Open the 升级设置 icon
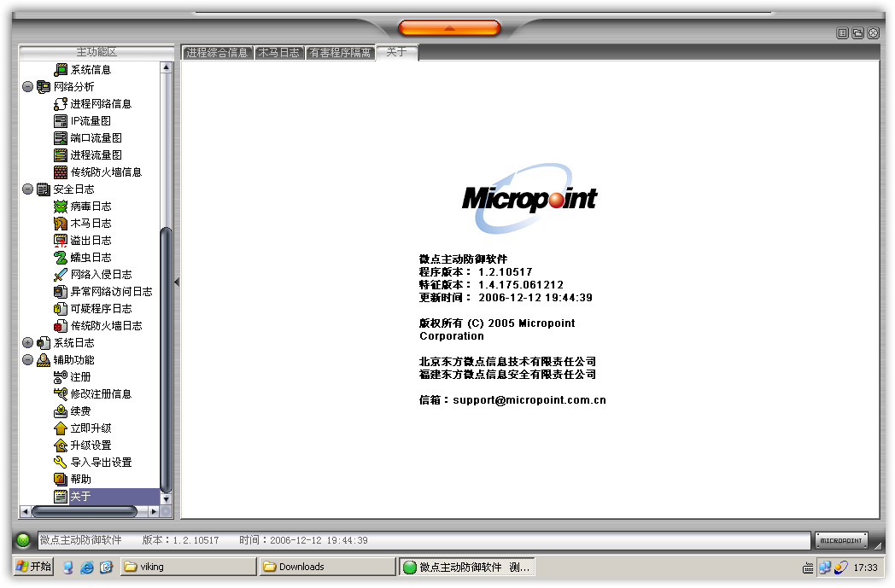Screen dimensions: 895x588 [x=61, y=445]
